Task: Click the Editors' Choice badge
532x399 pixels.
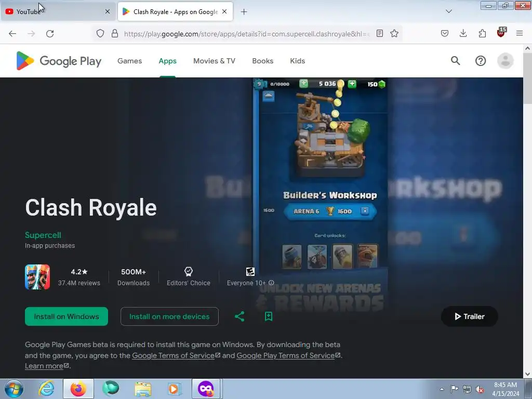Action: [x=188, y=277]
